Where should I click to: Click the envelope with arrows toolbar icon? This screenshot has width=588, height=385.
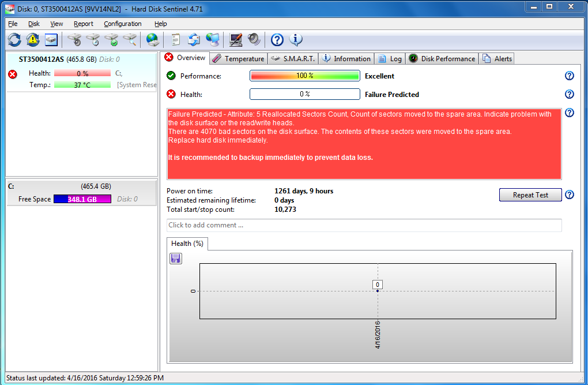(x=194, y=40)
